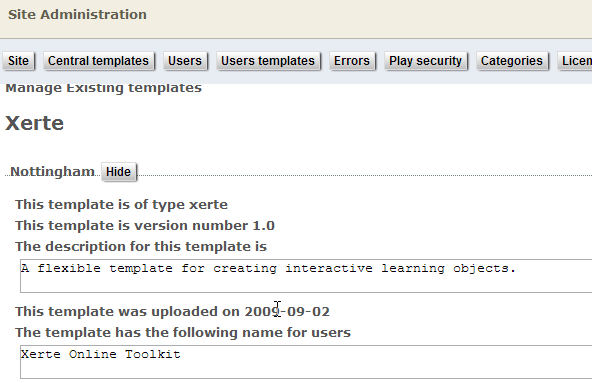Click the Site Administration title

tap(77, 15)
